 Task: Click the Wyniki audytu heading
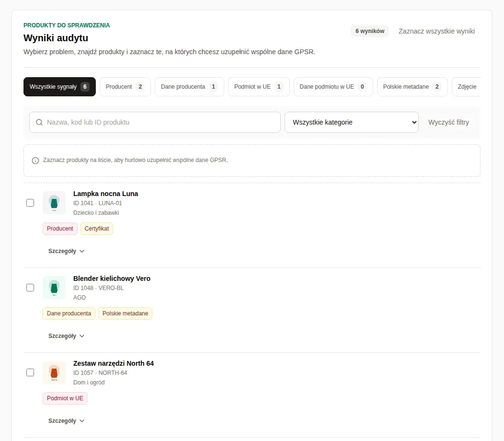point(56,38)
